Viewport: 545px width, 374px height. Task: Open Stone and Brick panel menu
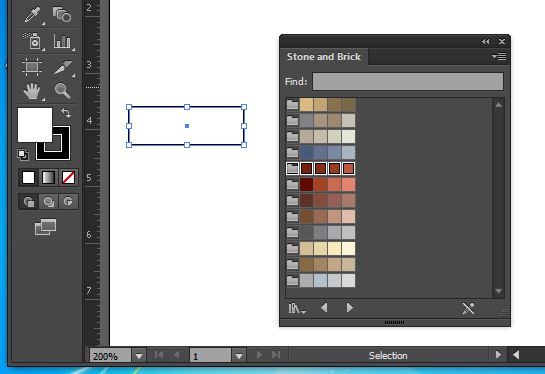coord(499,56)
